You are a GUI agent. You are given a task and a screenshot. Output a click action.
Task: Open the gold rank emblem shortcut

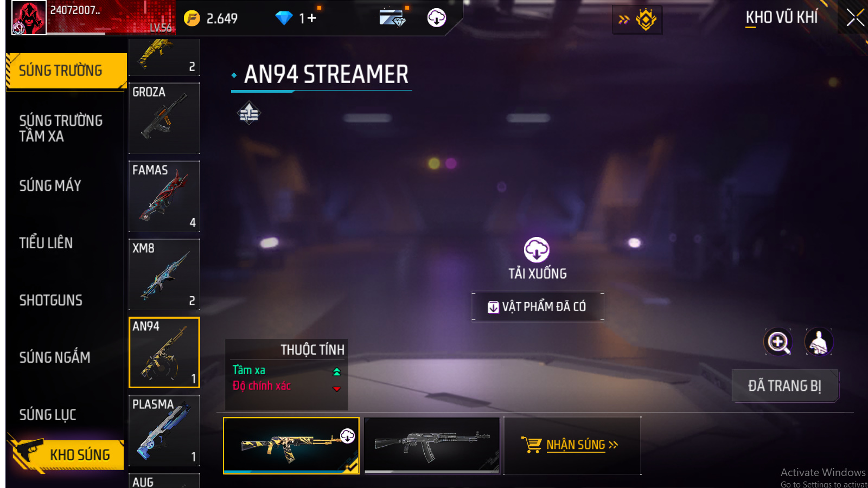coord(646,20)
